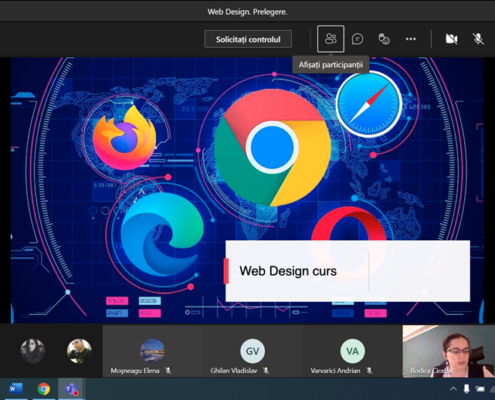Select Moșneagu Elena participant tile

[152, 351]
